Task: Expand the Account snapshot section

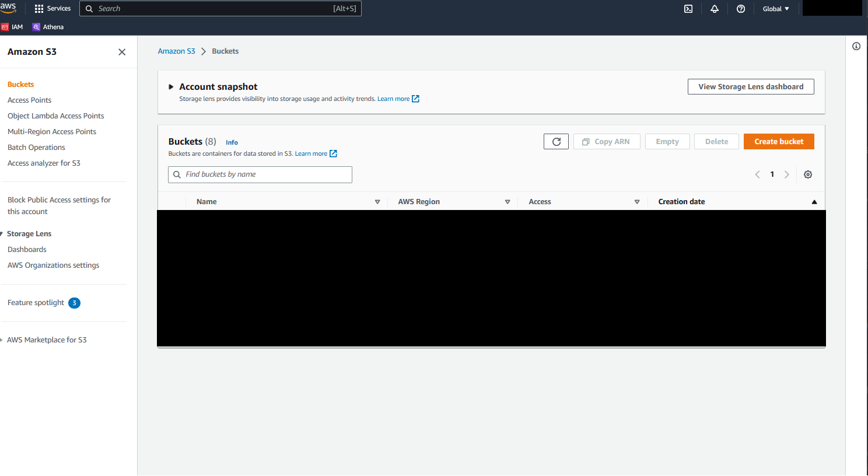Action: pyautogui.click(x=171, y=87)
